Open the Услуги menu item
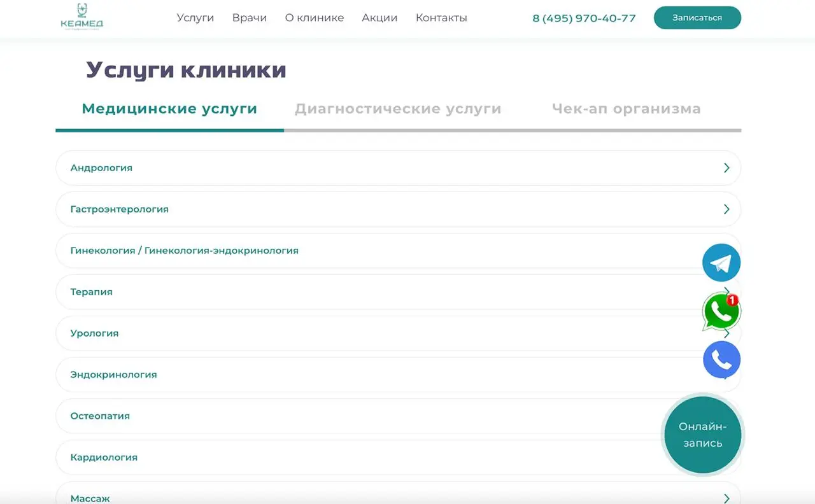 [195, 18]
